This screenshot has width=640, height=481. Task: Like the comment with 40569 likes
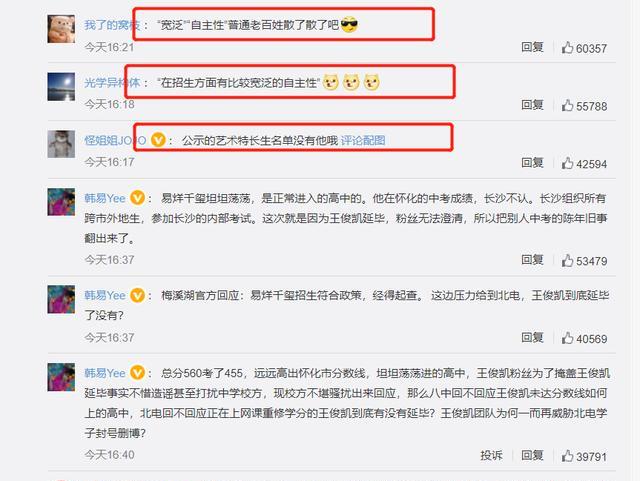pos(567,338)
